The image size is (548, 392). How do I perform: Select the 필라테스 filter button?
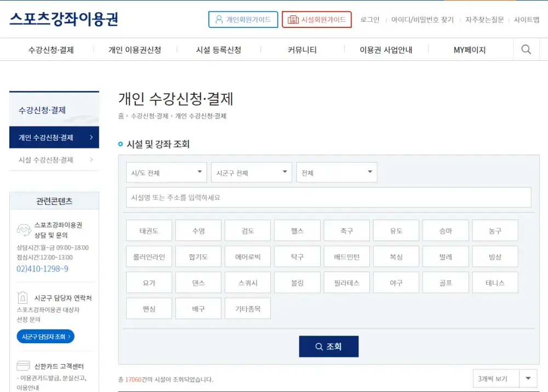tap(346, 282)
